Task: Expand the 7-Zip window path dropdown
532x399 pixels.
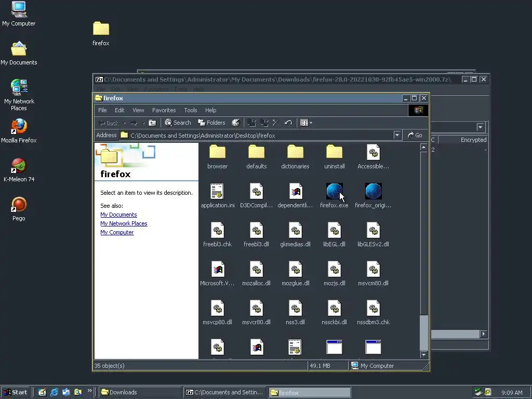Action: [480, 127]
